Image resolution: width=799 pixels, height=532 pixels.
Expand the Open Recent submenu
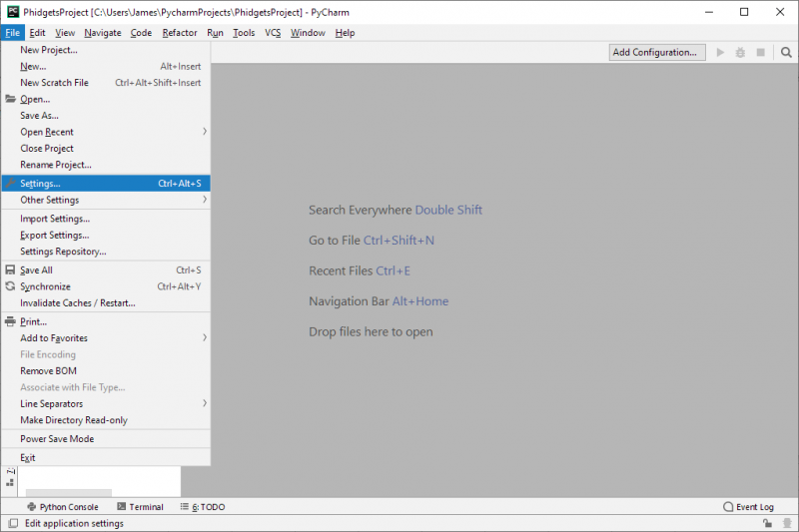[106, 132]
